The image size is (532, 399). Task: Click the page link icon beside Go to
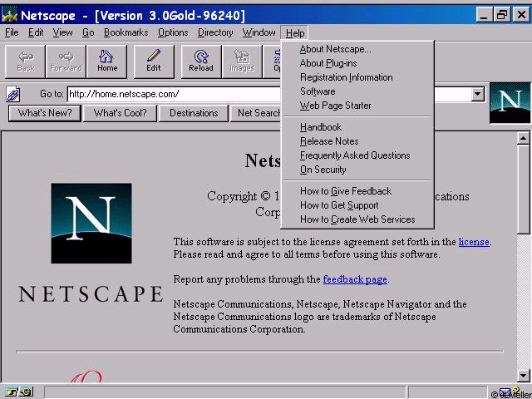tap(13, 94)
